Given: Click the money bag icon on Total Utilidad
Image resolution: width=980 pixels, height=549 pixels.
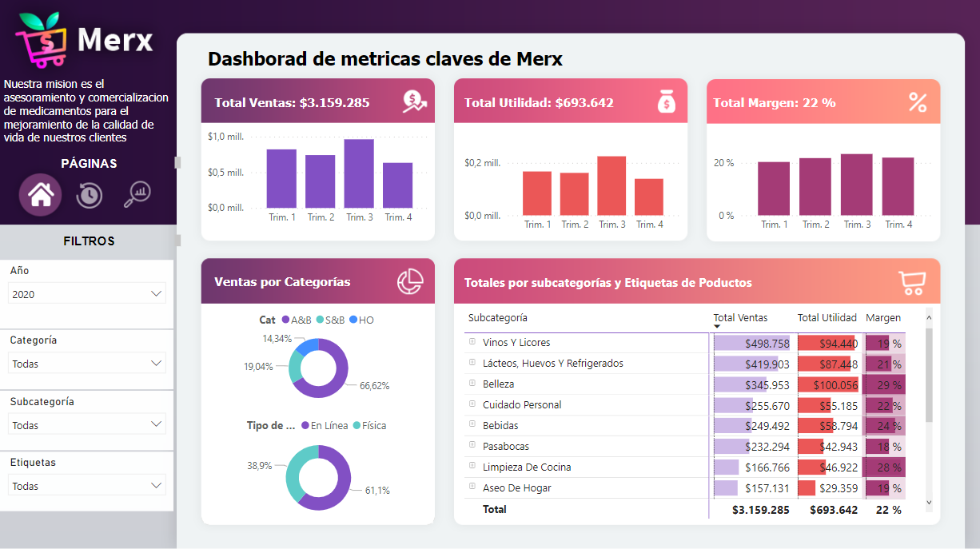Looking at the screenshot, I should (x=667, y=101).
